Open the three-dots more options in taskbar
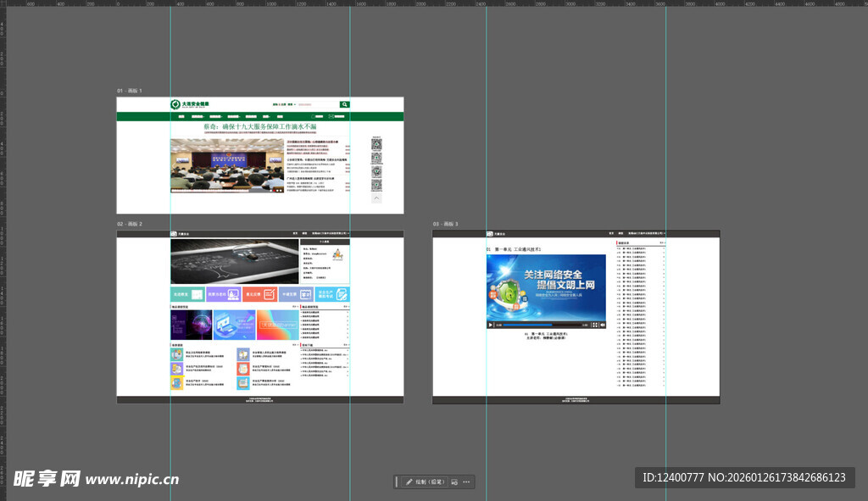Image resolution: width=868 pixels, height=501 pixels. [x=466, y=482]
